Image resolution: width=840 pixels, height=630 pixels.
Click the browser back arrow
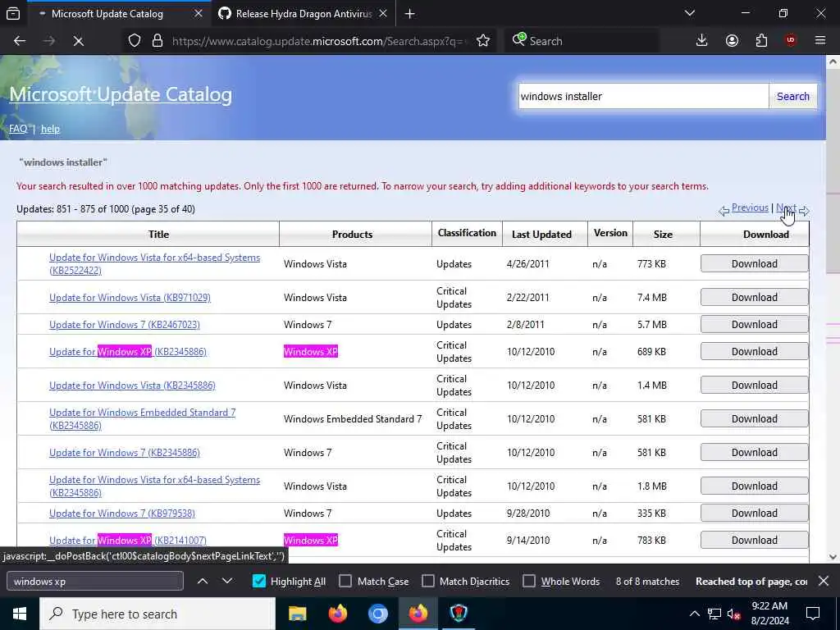tap(20, 41)
